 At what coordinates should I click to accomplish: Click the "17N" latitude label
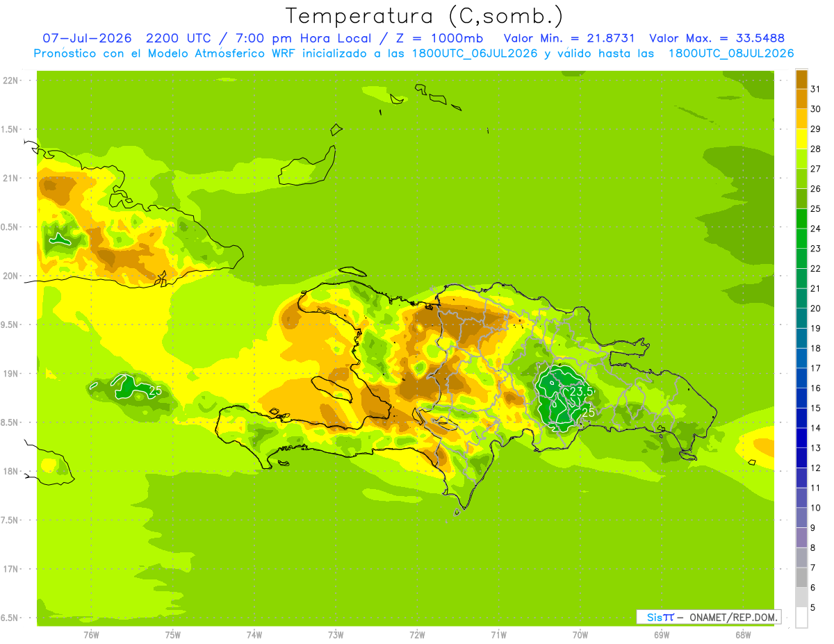click(x=12, y=569)
